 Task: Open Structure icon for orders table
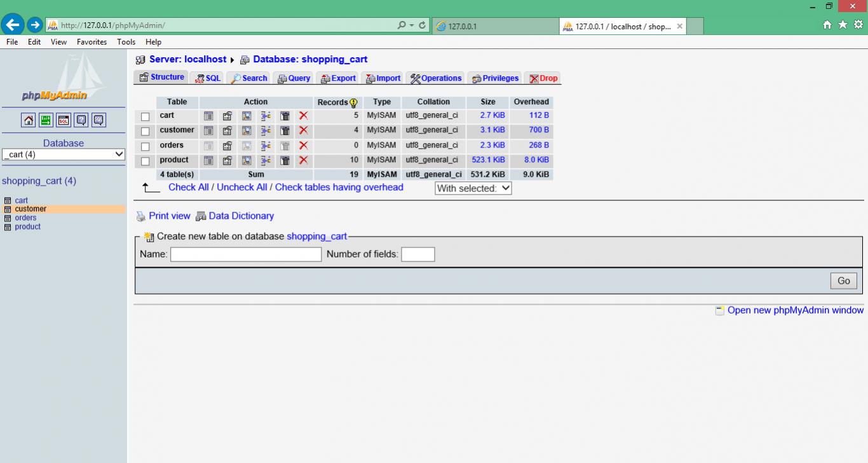tap(227, 146)
